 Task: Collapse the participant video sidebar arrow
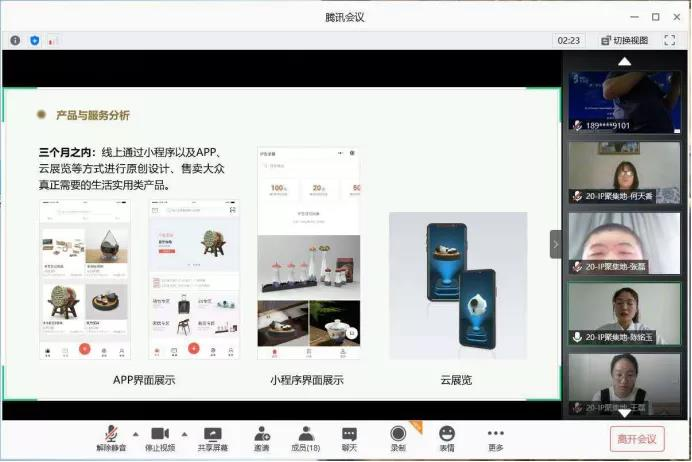(556, 244)
